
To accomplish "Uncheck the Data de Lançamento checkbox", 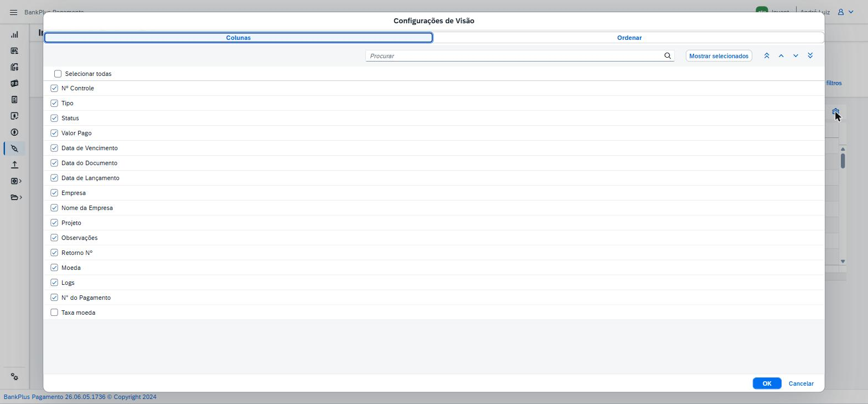I will pyautogui.click(x=54, y=178).
